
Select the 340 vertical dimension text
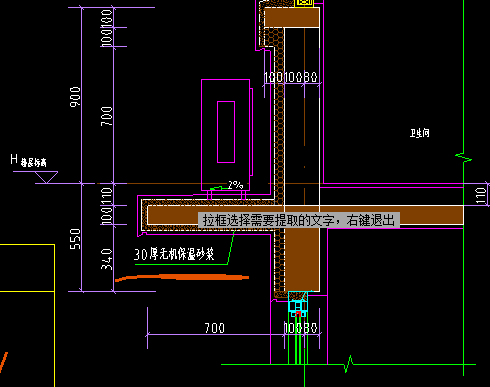pyautogui.click(x=107, y=259)
